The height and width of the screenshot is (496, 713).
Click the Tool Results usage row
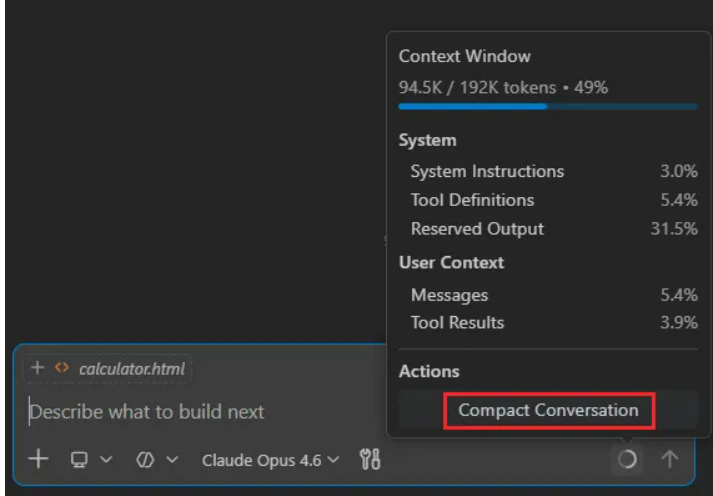(547, 322)
